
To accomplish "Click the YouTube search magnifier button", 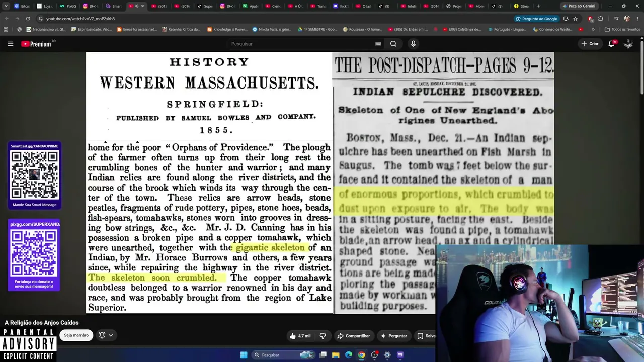I will tap(393, 44).
